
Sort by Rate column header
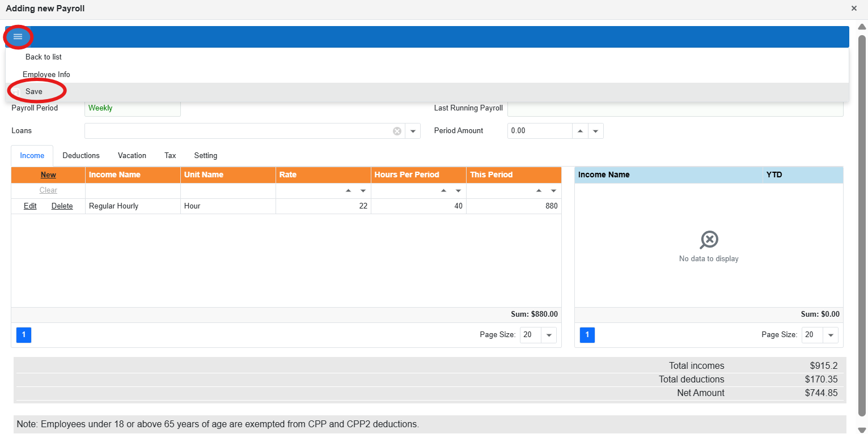[x=323, y=175]
